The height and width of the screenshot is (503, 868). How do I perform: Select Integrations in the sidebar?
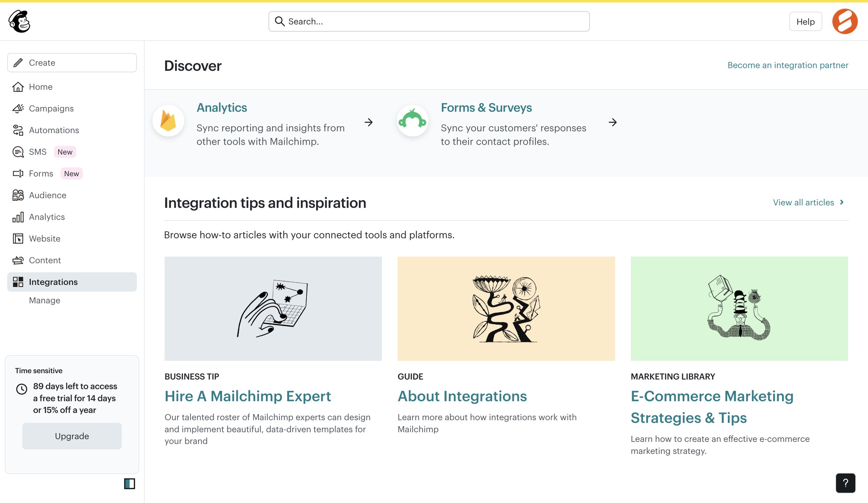(72, 282)
